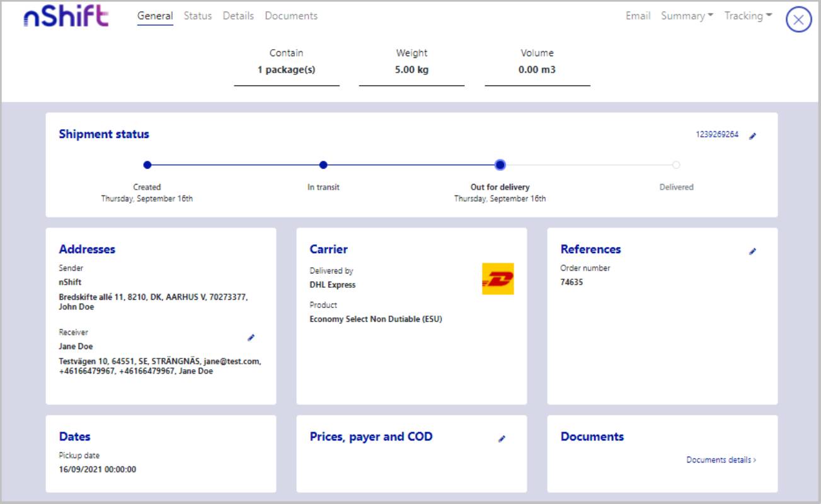The width and height of the screenshot is (821, 504).
Task: Go to the Documents tab
Action: coord(291,16)
